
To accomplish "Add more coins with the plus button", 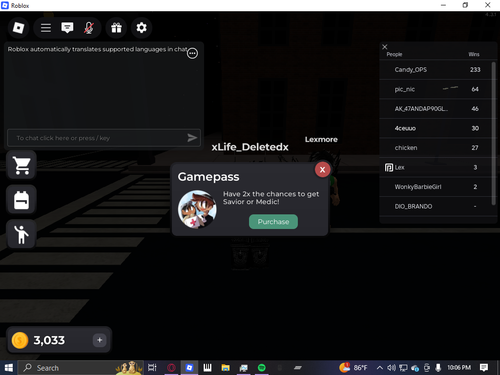I will [99, 340].
